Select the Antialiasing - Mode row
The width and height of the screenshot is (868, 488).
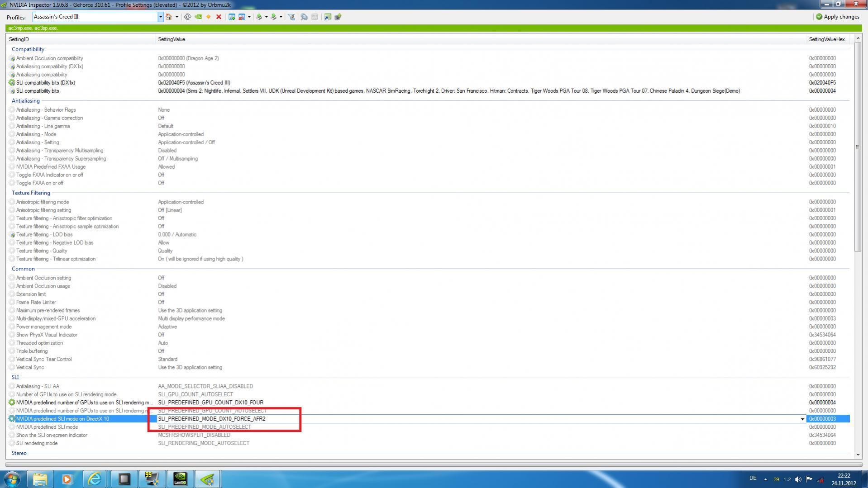(x=428, y=134)
